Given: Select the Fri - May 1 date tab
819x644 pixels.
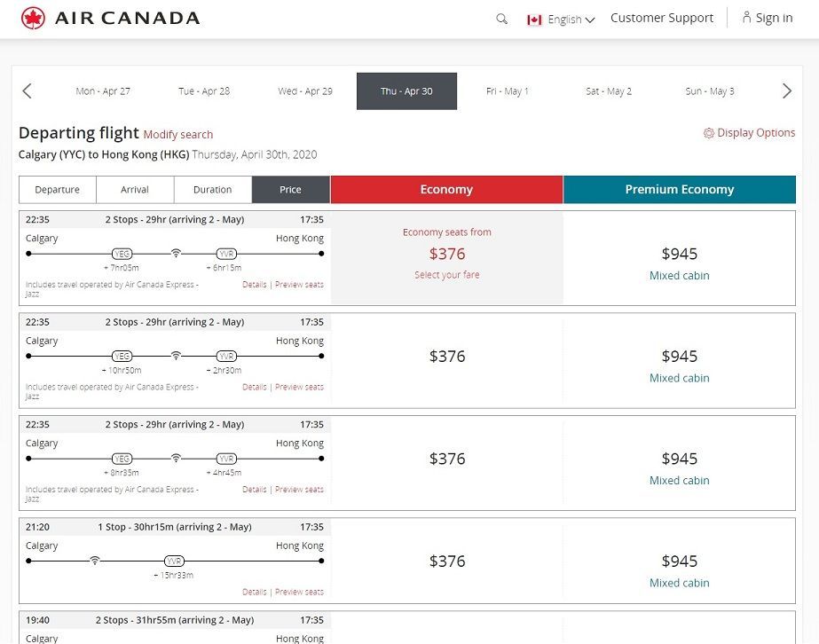Looking at the screenshot, I should coord(507,91).
